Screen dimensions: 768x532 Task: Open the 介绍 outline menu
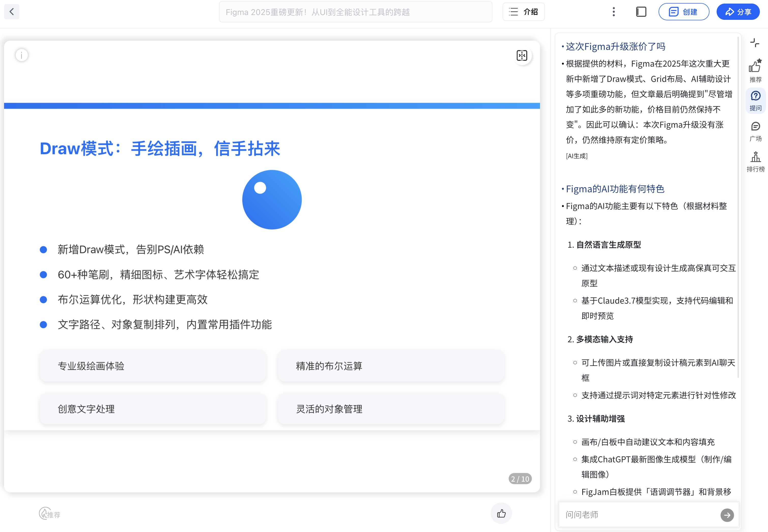523,12
